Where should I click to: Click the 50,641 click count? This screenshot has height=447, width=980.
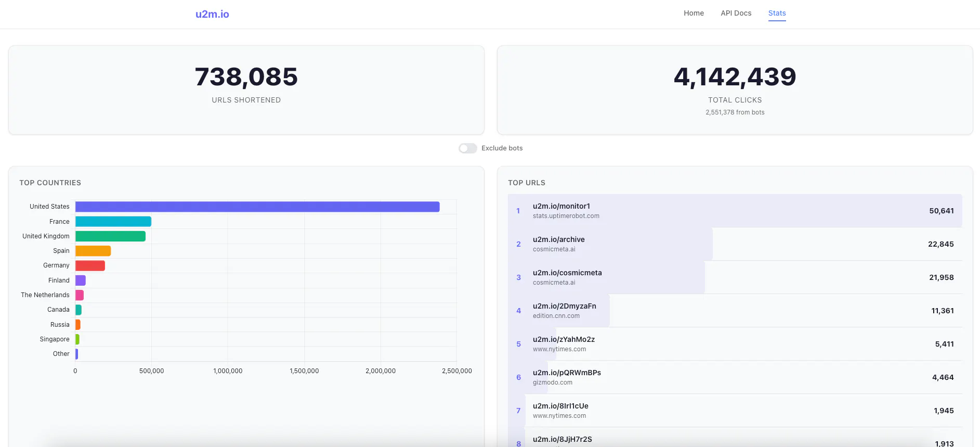click(942, 211)
